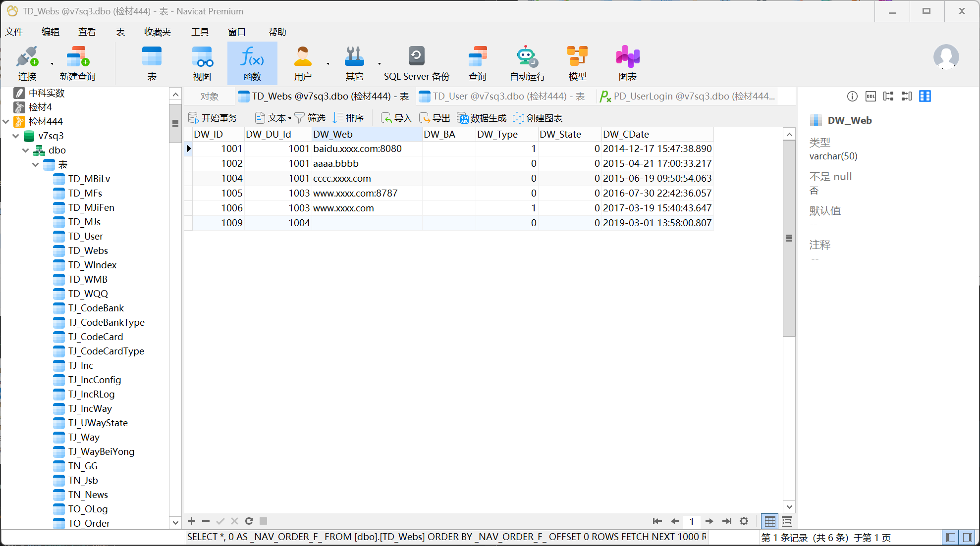The width and height of the screenshot is (980, 546).
Task: Click the Begin Transaction button
Action: click(213, 118)
